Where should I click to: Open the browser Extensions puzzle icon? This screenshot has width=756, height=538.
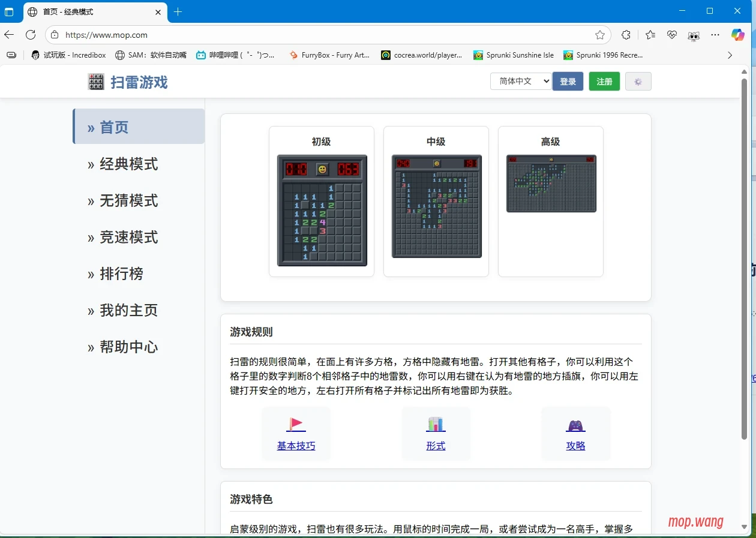click(626, 35)
